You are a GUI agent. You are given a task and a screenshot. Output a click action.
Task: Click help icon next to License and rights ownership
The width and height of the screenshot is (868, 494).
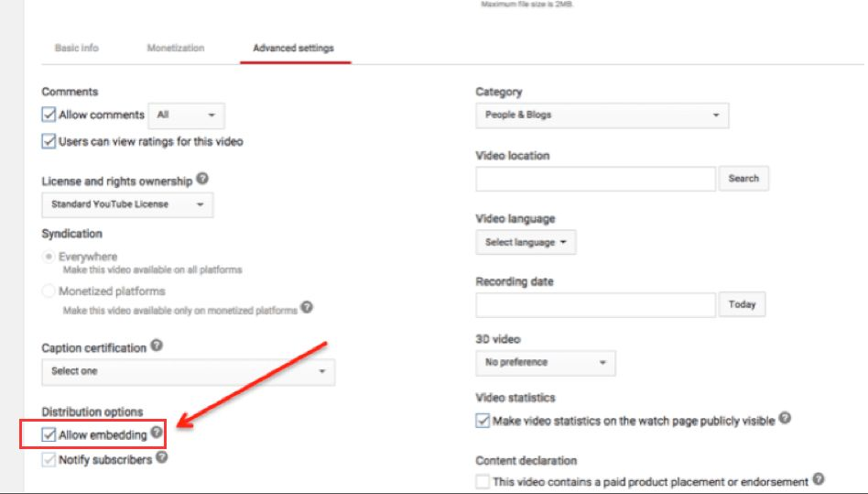click(x=201, y=180)
